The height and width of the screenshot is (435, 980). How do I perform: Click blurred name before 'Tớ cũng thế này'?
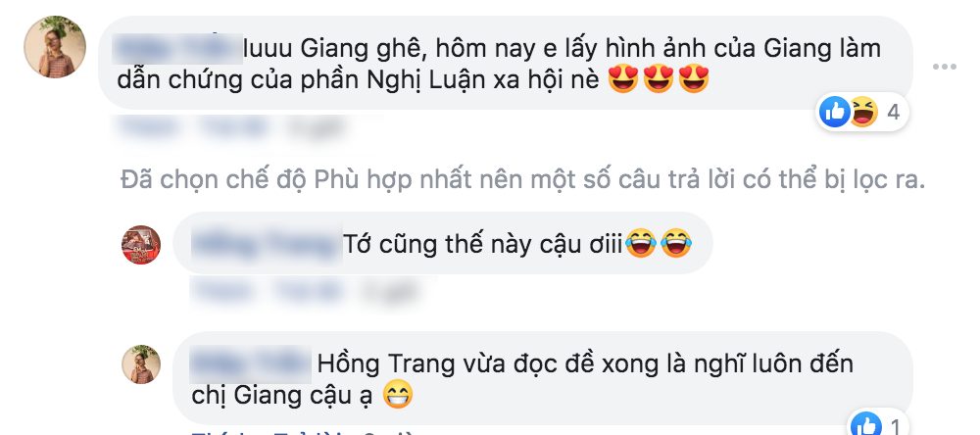tap(267, 244)
